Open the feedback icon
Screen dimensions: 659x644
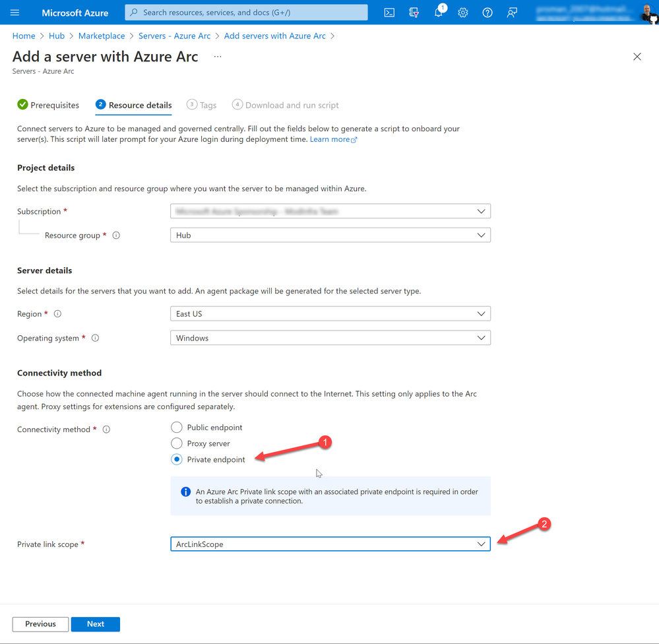click(512, 13)
